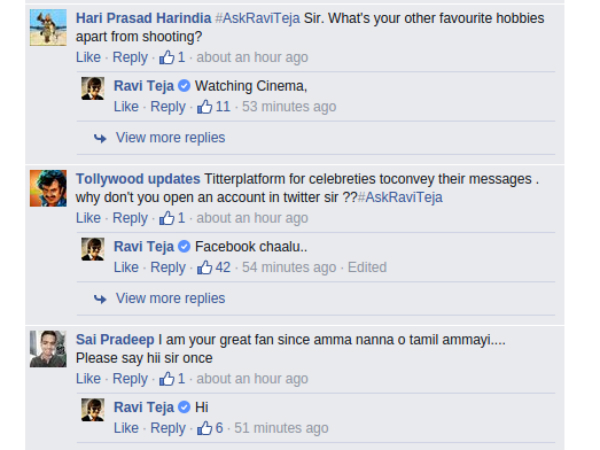Click thumbs-up count on Hari Prasad's comment
The width and height of the screenshot is (600, 450).
181,57
